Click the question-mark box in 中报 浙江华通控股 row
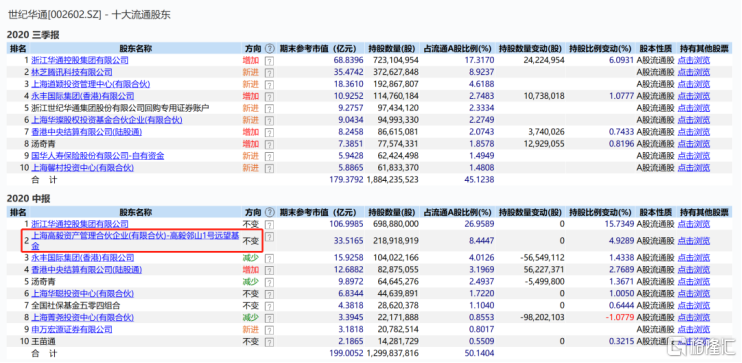The image size is (742, 363). point(269,224)
